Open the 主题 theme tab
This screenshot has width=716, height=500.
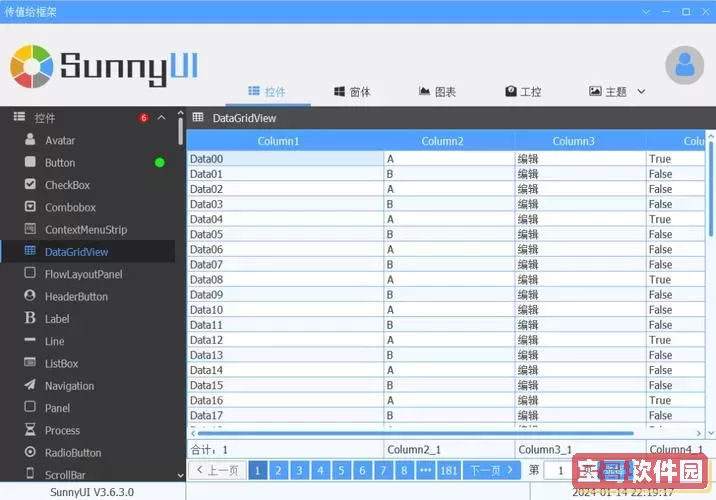pos(608,92)
